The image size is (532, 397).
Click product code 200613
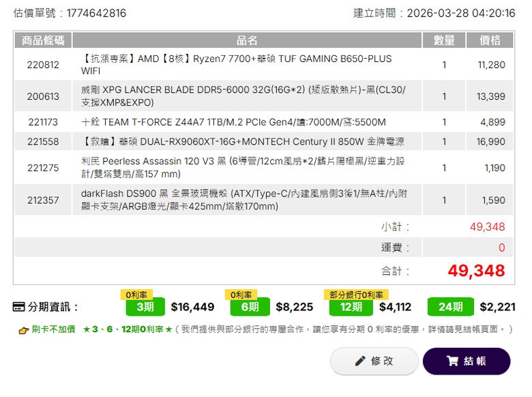[x=43, y=96]
